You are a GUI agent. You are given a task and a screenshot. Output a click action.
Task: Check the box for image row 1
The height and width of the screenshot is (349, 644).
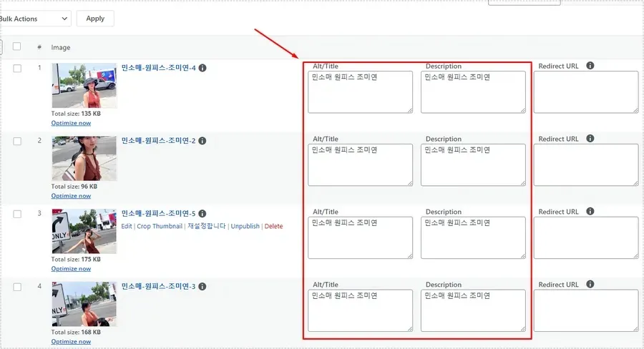pos(17,68)
